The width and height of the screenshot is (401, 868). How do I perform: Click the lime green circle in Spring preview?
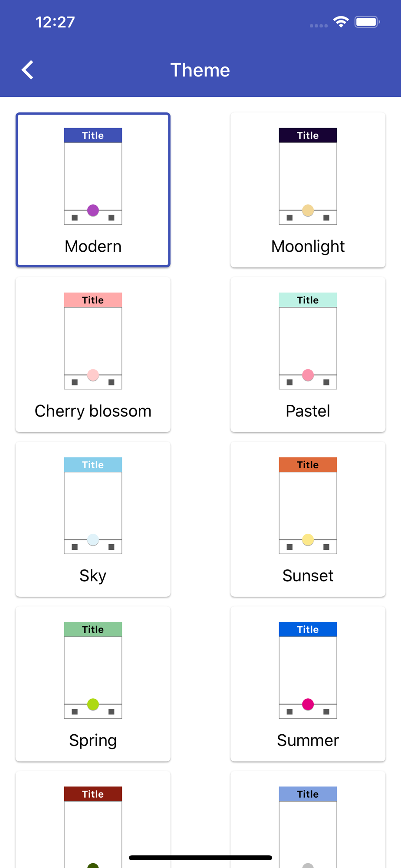93,704
